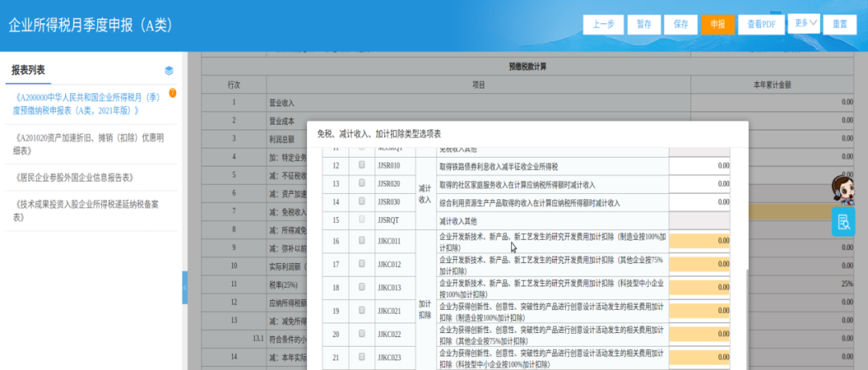
Task: Click the dialog's vertical scrollbar
Action: click(746, 319)
